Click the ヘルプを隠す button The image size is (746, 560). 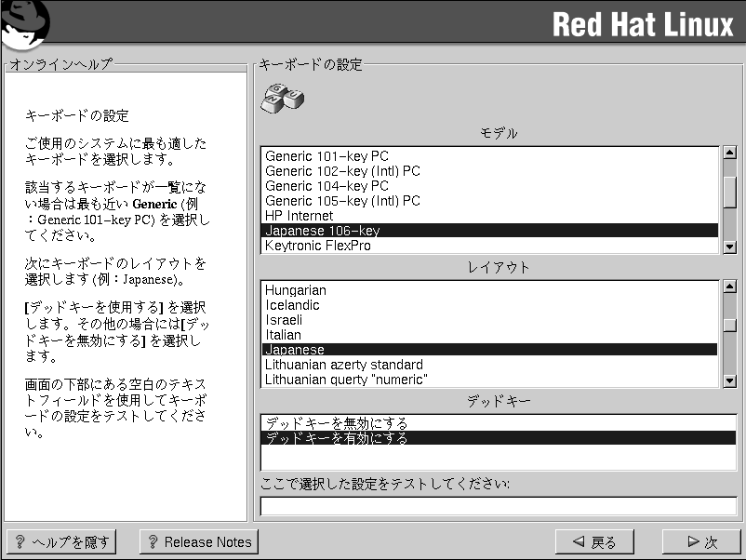(62, 541)
